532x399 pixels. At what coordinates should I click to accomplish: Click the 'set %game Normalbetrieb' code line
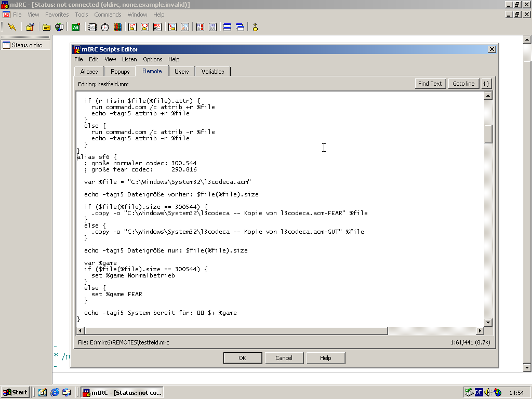133,275
